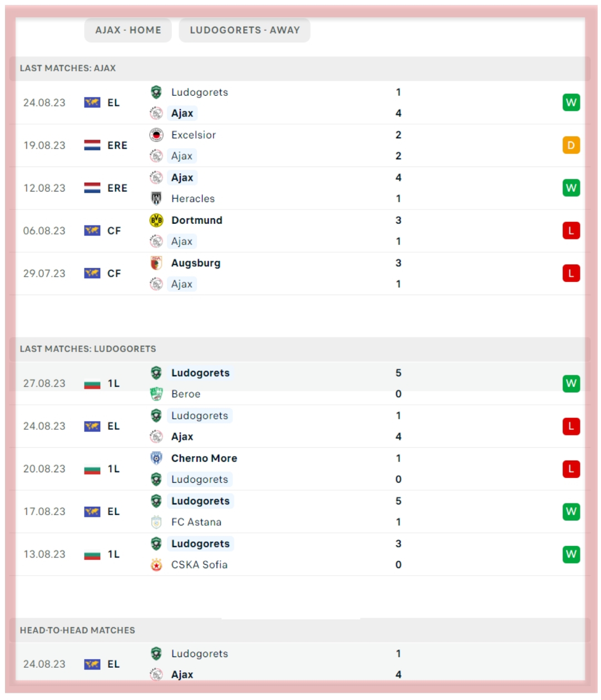Click the Cherno More crest icon
The image size is (601, 700).
[156, 458]
